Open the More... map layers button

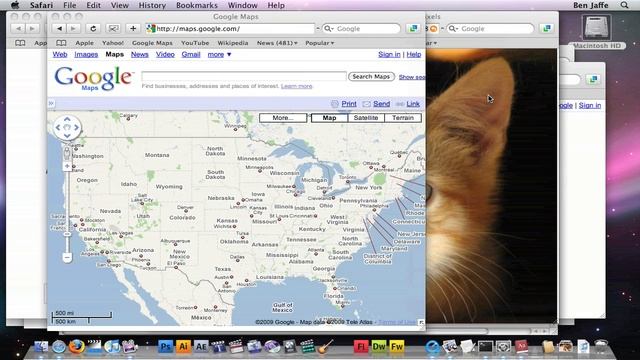point(283,118)
